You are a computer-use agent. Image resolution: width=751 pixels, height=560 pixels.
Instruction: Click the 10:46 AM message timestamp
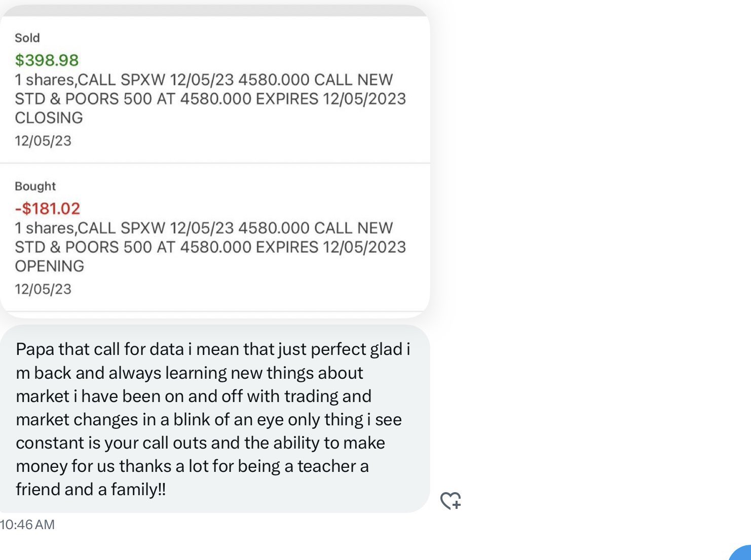point(27,525)
